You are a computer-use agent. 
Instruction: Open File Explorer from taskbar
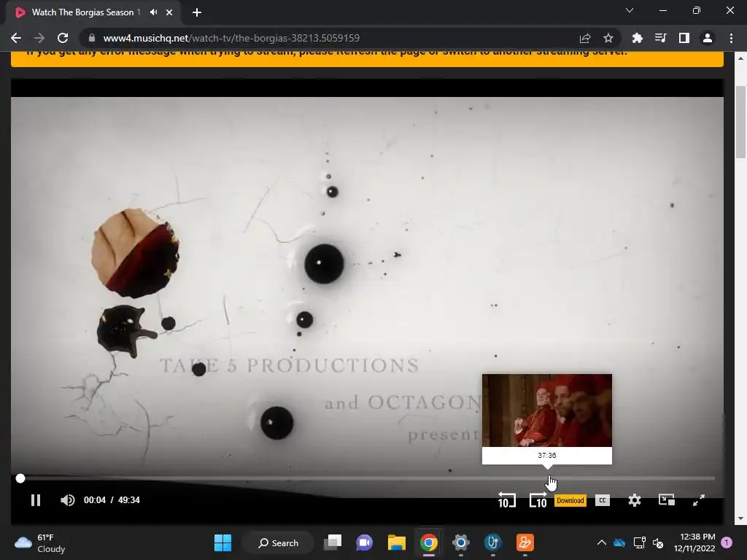[x=396, y=542]
